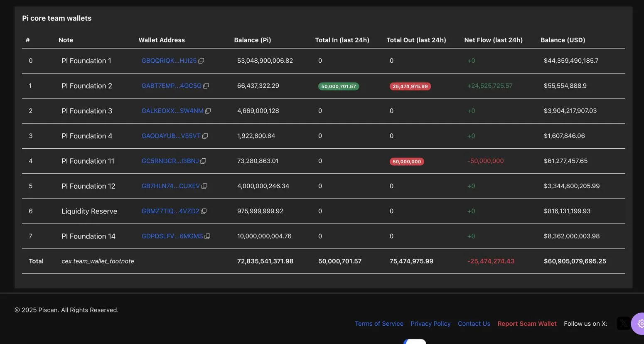
Task: Copy the PI Foundation 3 wallet address
Action: pos(208,111)
